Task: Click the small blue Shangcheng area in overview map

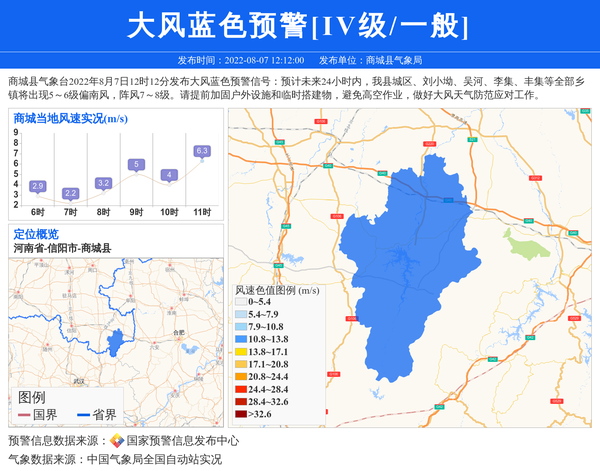Action: tap(118, 343)
